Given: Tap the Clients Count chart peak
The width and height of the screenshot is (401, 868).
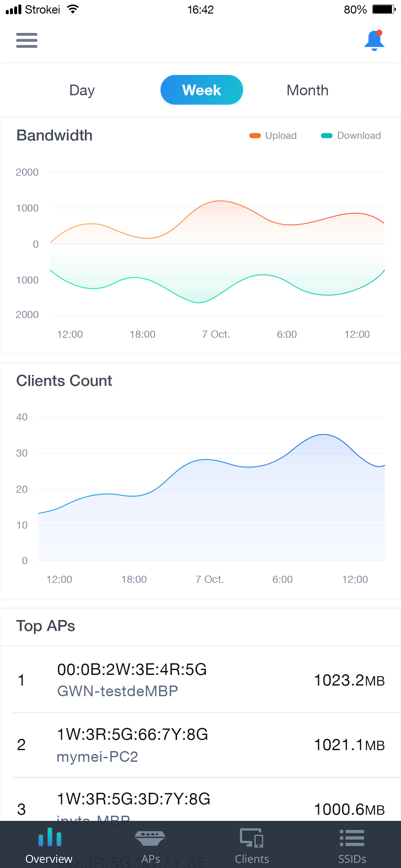Looking at the screenshot, I should [x=324, y=435].
